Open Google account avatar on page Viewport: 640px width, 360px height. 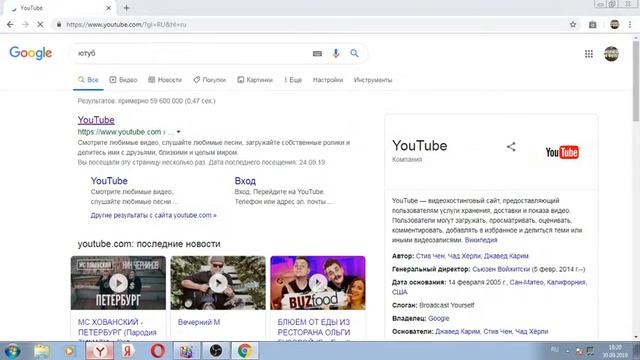(611, 54)
